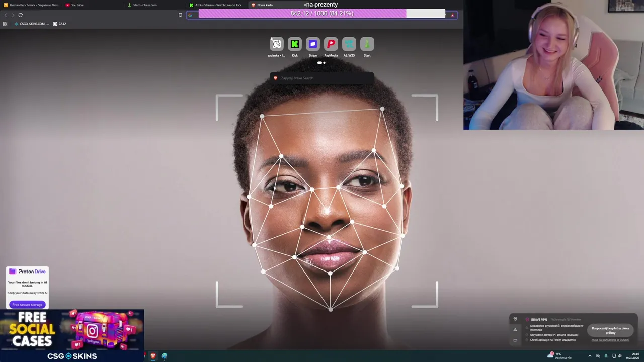Switch to the Azdus Stream Kick tab
Screen dimensions: 644x362
pyautogui.click(x=216, y=5)
